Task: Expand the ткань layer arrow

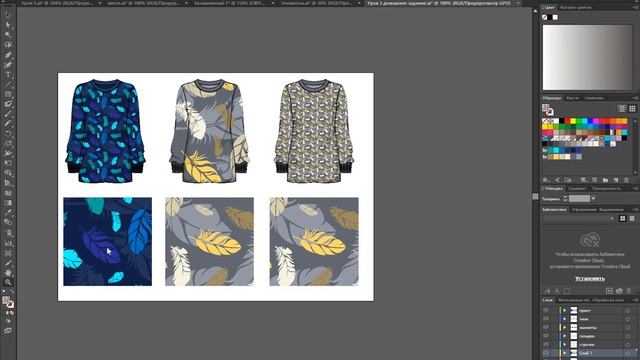Action: tap(565, 319)
